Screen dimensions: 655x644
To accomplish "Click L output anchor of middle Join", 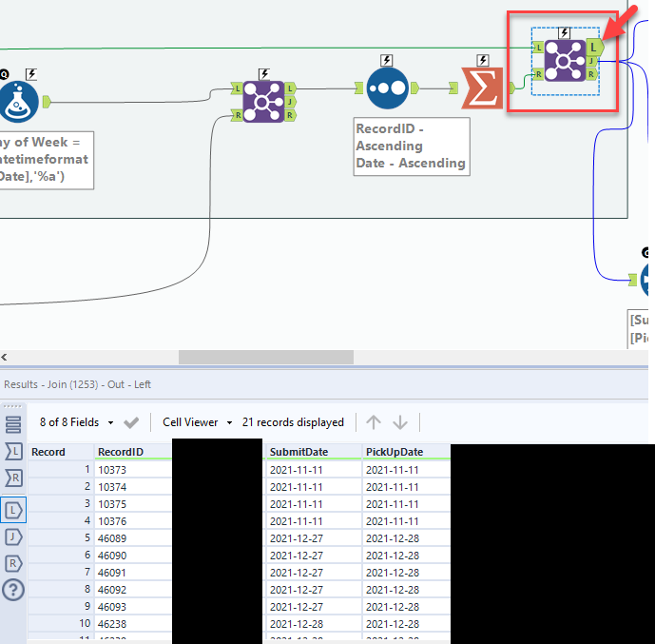I will pos(290,88).
